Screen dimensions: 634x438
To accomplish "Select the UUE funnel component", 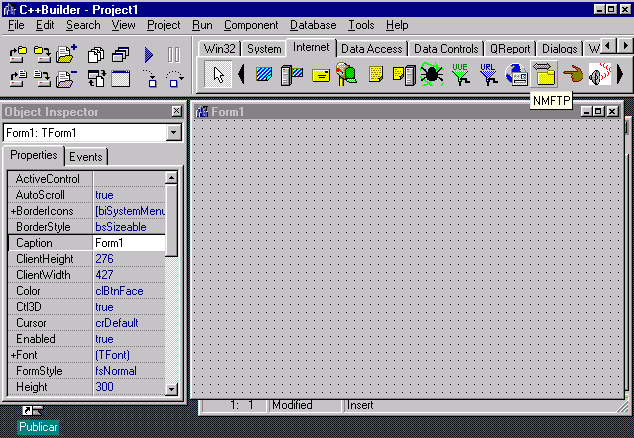I will pos(460,74).
